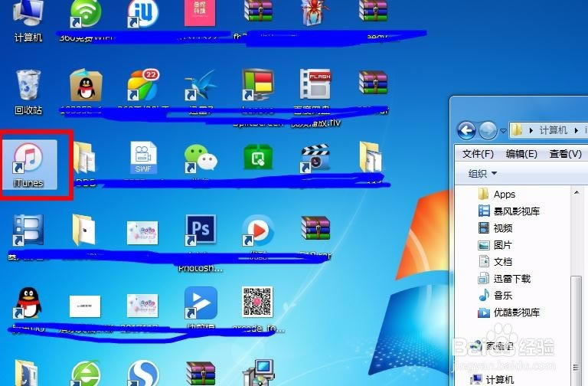Image resolution: width=588 pixels, height=386 pixels.
Task: Select 音乐 library in navigation pane
Action: (x=495, y=295)
